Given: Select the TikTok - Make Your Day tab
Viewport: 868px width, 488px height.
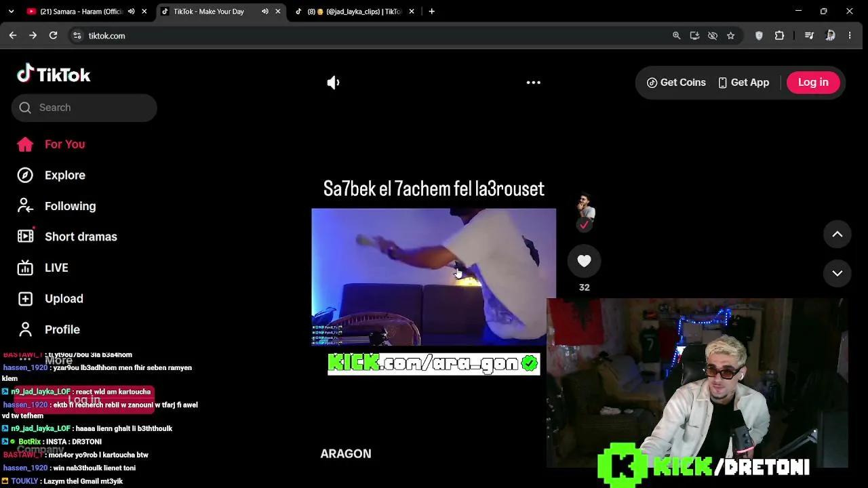Looking at the screenshot, I should pyautogui.click(x=208, y=12).
